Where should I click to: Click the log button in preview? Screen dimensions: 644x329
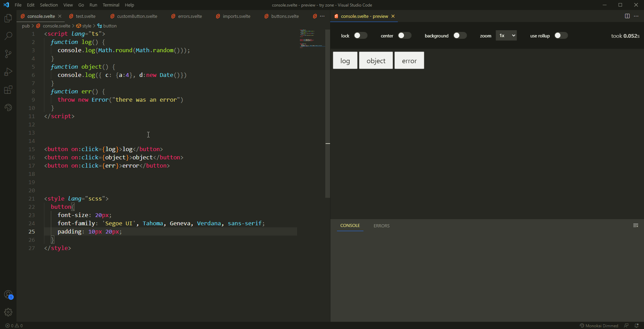345,60
